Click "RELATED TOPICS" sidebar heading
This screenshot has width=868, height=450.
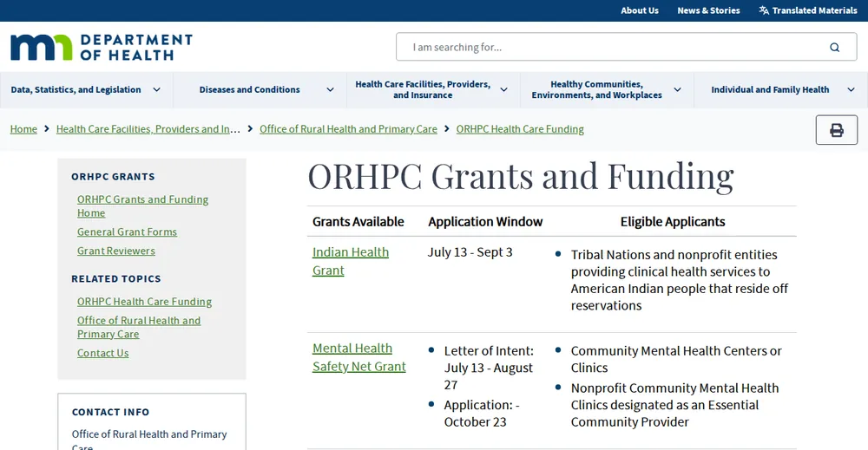coord(116,279)
